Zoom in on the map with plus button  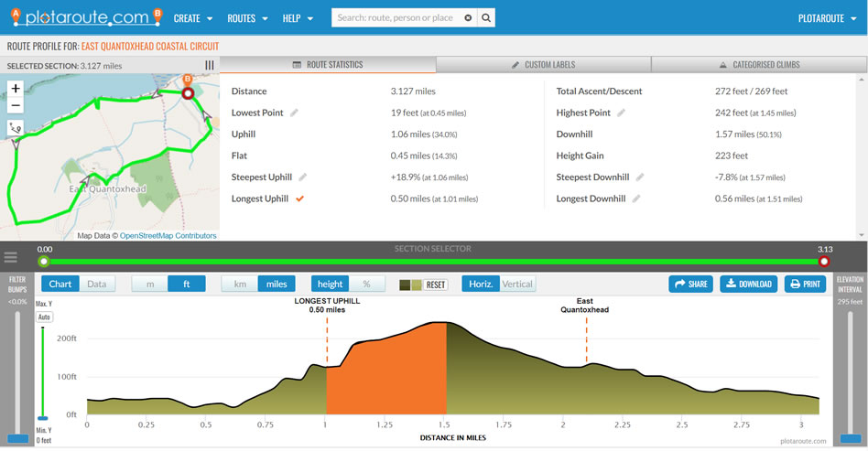tap(16, 88)
